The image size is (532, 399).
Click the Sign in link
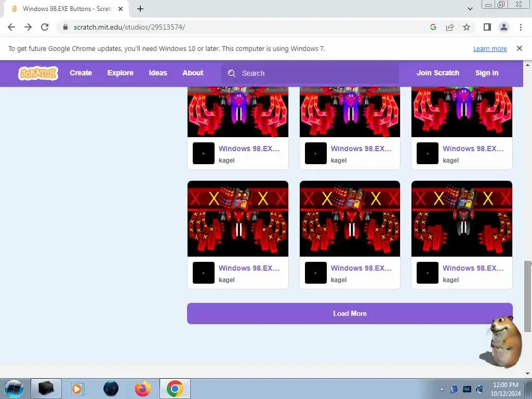487,73
